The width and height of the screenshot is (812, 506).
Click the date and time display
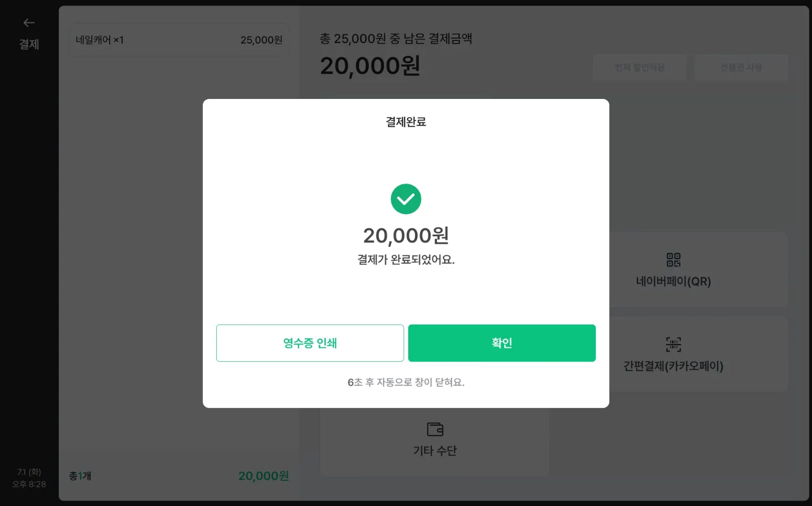(x=29, y=478)
